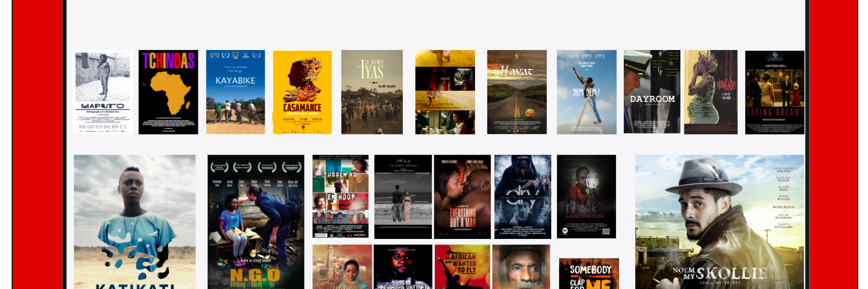Select the Lejoe multi-panel film poster
Screen dimensions: 868x289
coord(445,92)
